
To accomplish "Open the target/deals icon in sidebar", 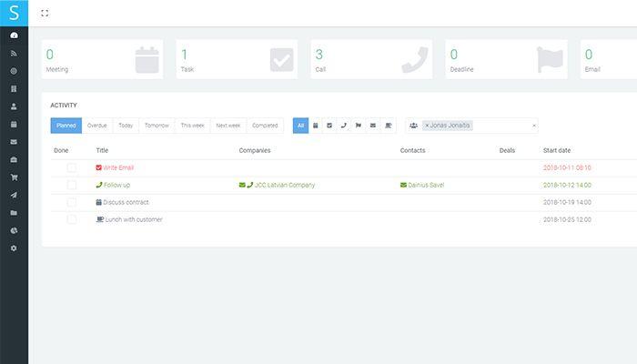I will point(14,71).
